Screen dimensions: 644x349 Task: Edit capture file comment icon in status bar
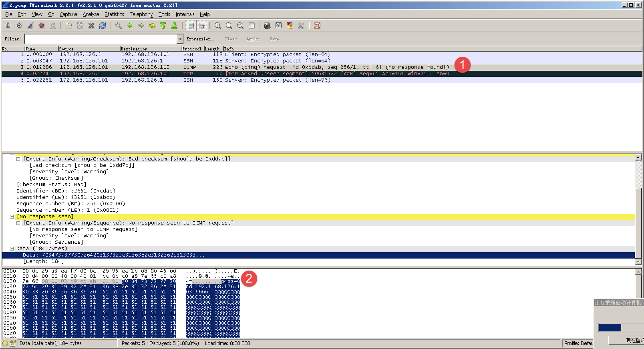click(13, 343)
